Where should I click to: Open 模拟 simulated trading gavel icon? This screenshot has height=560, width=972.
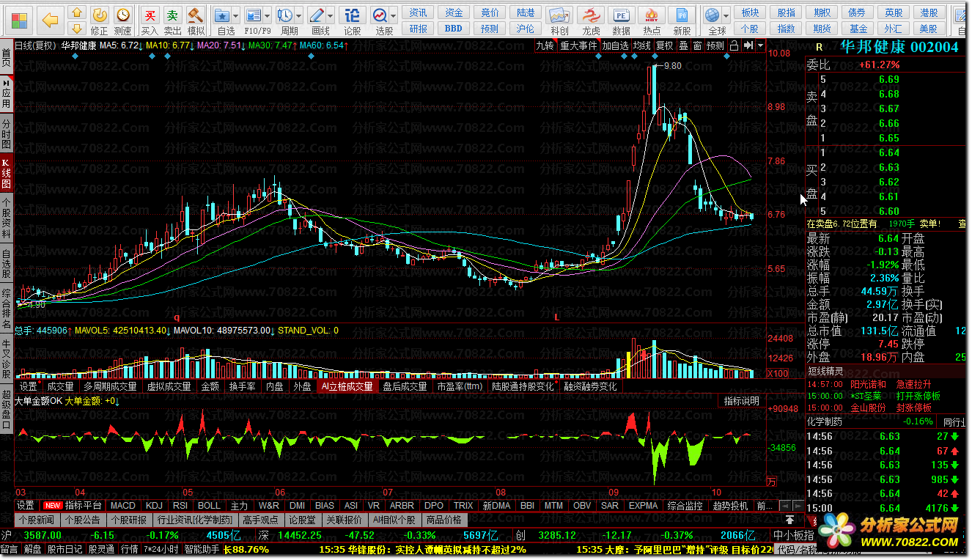(x=195, y=15)
